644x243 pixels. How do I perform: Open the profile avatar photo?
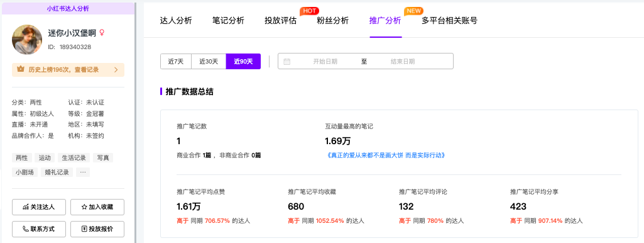27,40
